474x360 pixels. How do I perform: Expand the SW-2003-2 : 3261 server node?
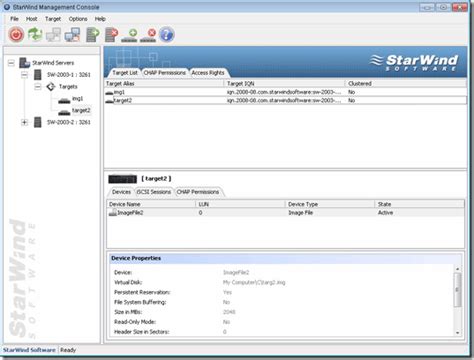[x=24, y=122]
